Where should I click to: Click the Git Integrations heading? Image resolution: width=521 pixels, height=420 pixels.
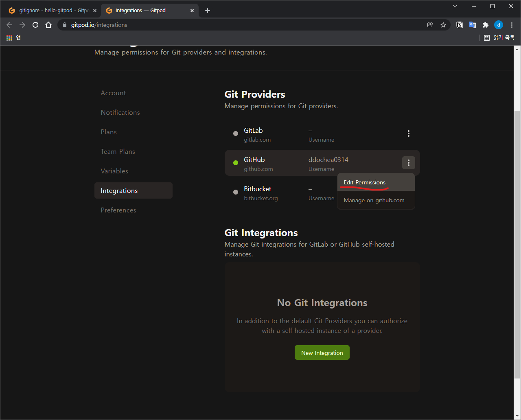pyautogui.click(x=261, y=232)
